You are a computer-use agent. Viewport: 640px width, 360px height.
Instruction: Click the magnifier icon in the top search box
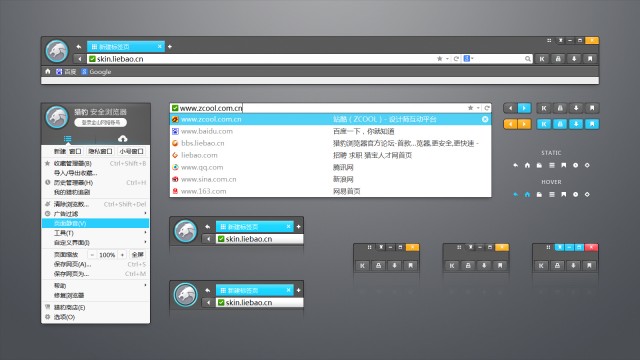(528, 59)
